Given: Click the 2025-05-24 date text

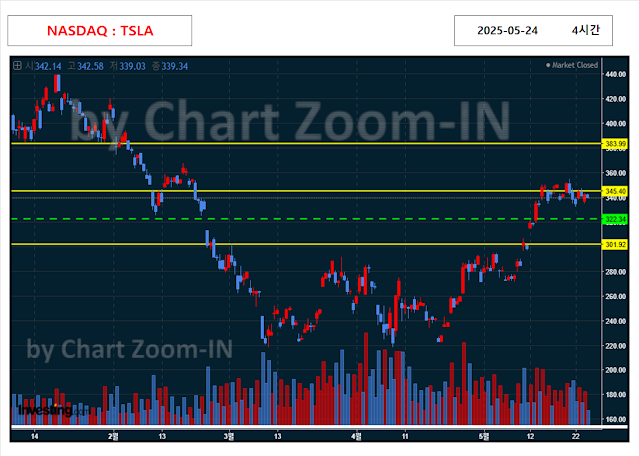Looking at the screenshot, I should point(507,31).
